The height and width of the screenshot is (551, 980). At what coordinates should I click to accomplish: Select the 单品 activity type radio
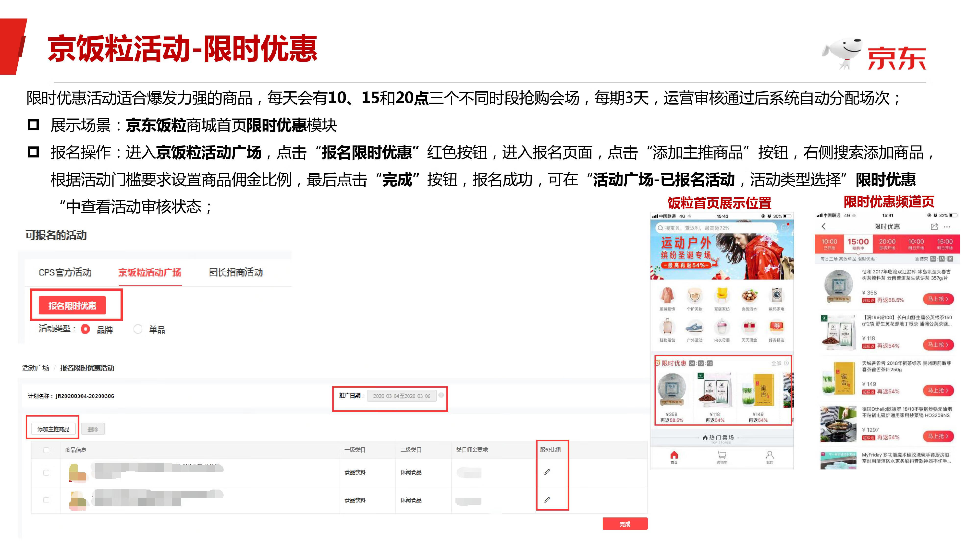click(138, 329)
